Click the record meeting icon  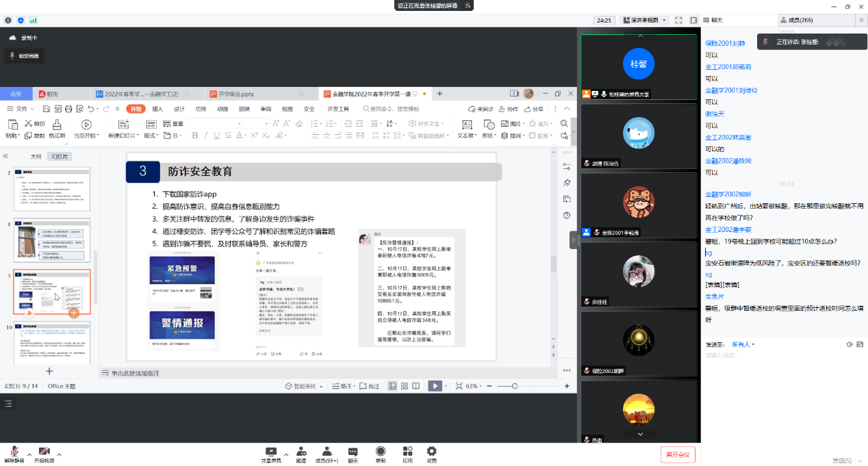(380, 452)
